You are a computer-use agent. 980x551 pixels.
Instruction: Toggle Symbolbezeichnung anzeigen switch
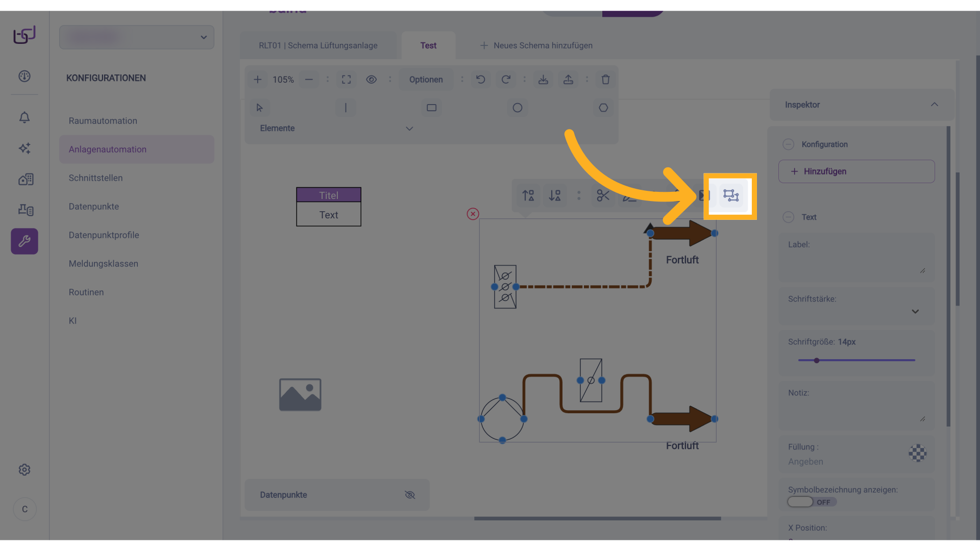tap(811, 502)
